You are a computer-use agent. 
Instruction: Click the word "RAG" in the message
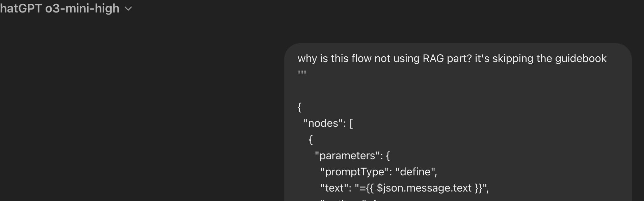point(433,59)
